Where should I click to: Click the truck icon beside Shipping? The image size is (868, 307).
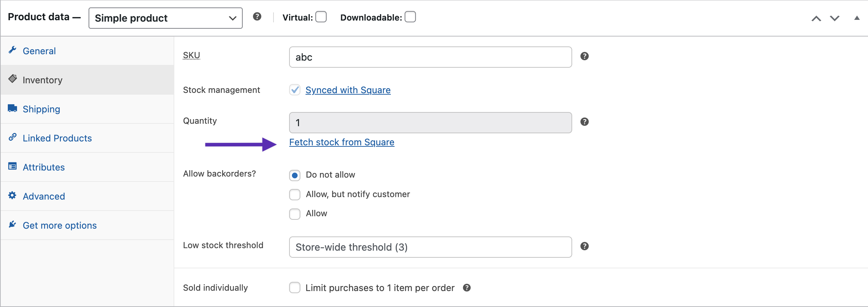point(12,108)
